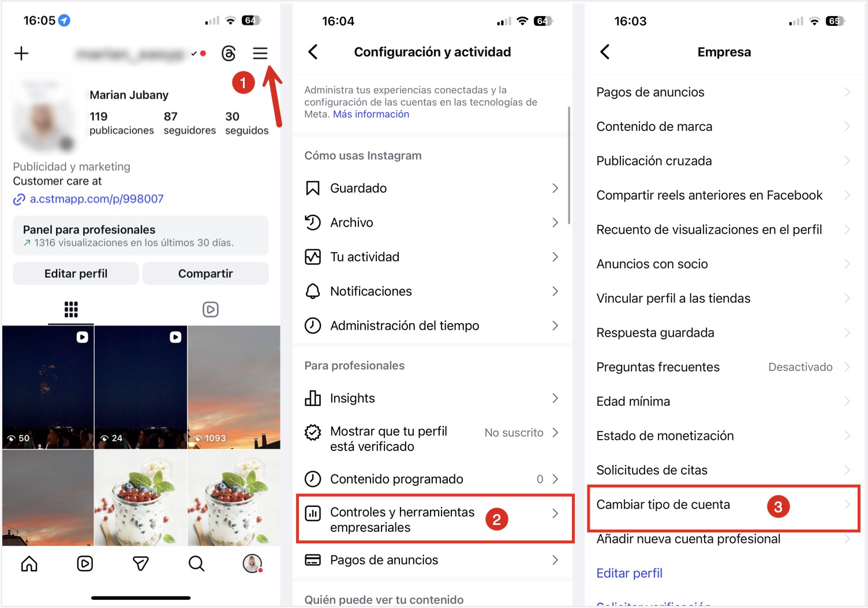Switch to the reels tab on profile
This screenshot has height=608, width=868.
click(x=211, y=310)
